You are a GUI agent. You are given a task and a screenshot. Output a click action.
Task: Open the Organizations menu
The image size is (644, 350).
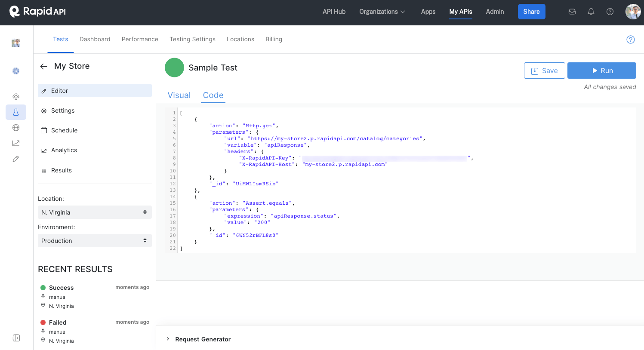click(x=382, y=12)
